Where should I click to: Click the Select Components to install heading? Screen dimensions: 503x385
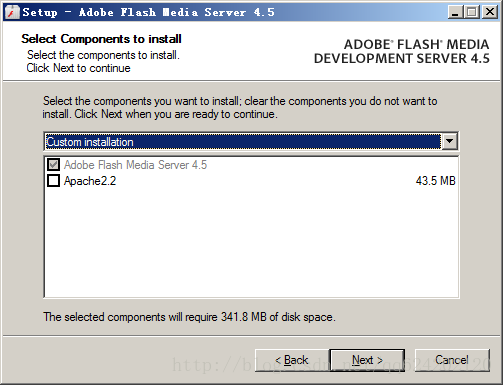click(x=101, y=39)
